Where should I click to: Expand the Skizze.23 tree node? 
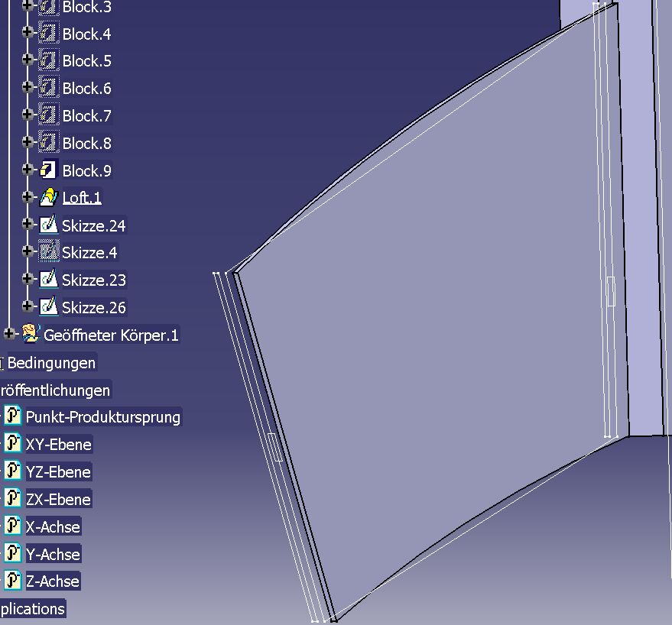point(28,278)
